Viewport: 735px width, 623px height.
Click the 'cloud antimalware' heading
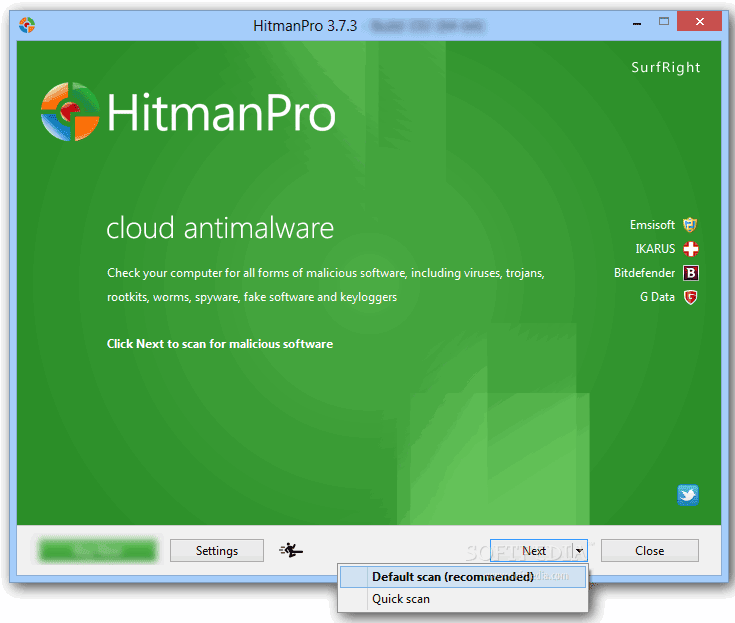[x=220, y=228]
